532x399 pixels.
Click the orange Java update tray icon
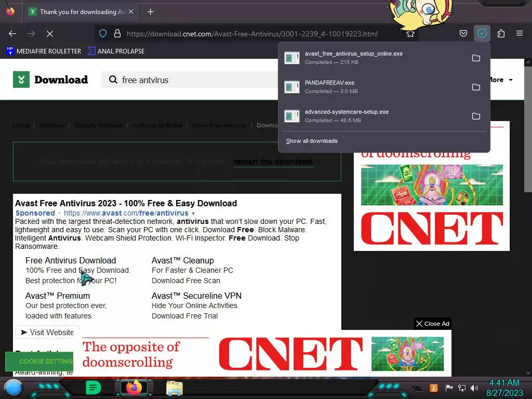[433, 388]
